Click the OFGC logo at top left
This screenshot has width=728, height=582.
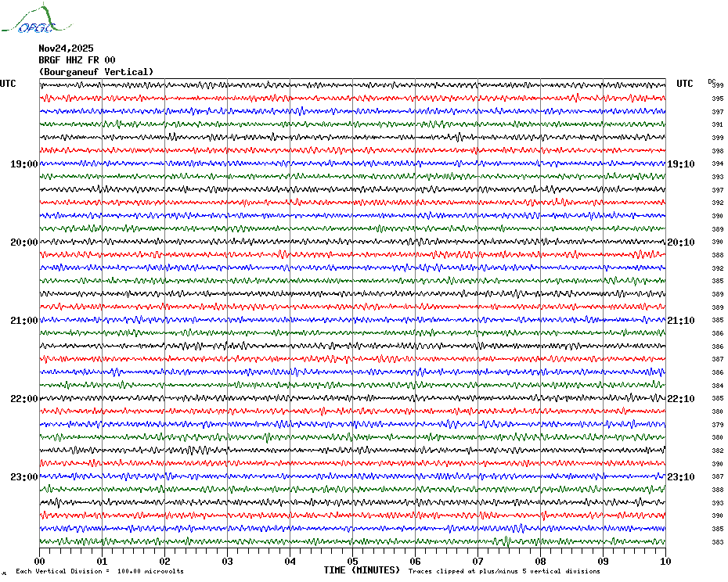36,19
